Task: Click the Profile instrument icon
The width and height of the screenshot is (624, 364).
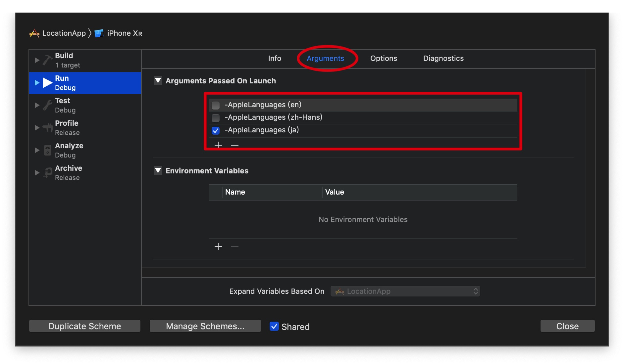Action: click(x=48, y=128)
